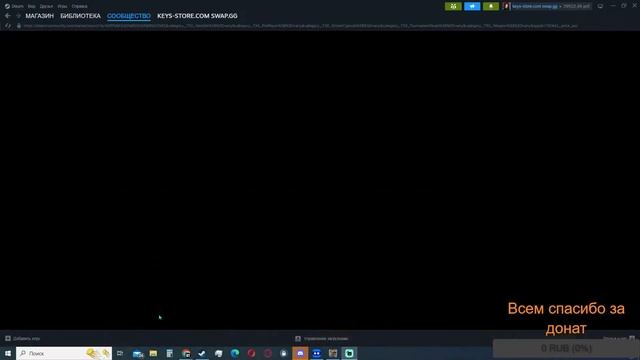
Task: Open the Игры menu
Action: point(62,6)
